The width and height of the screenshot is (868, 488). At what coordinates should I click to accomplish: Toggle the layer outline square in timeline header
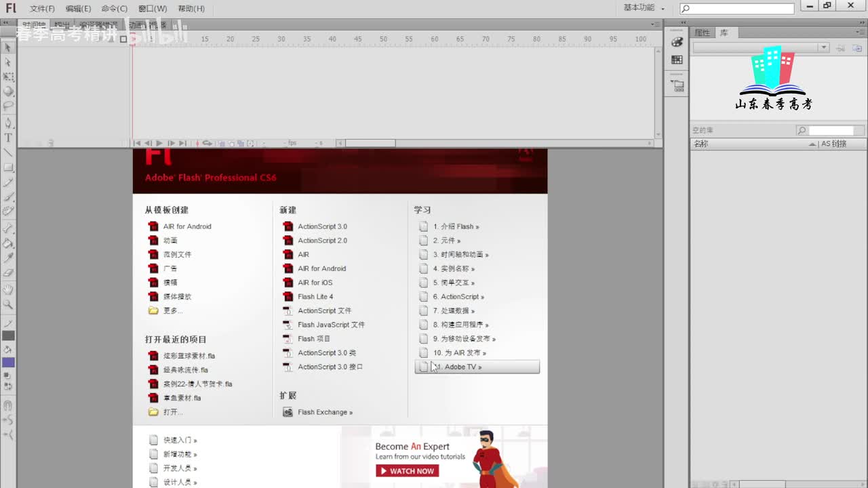123,39
